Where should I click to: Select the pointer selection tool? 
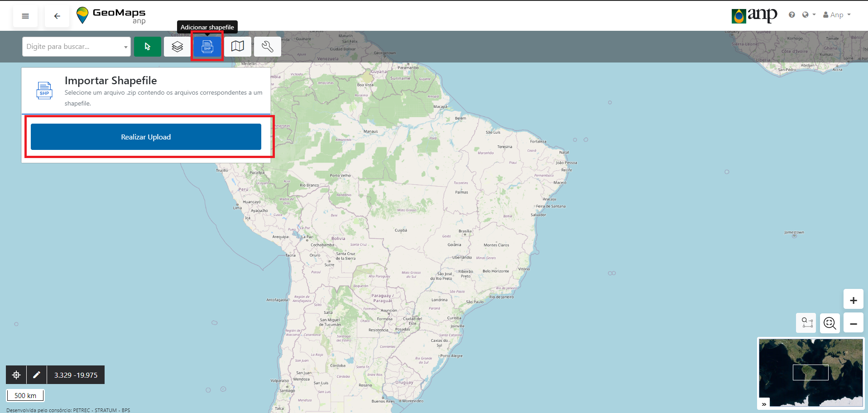(148, 47)
